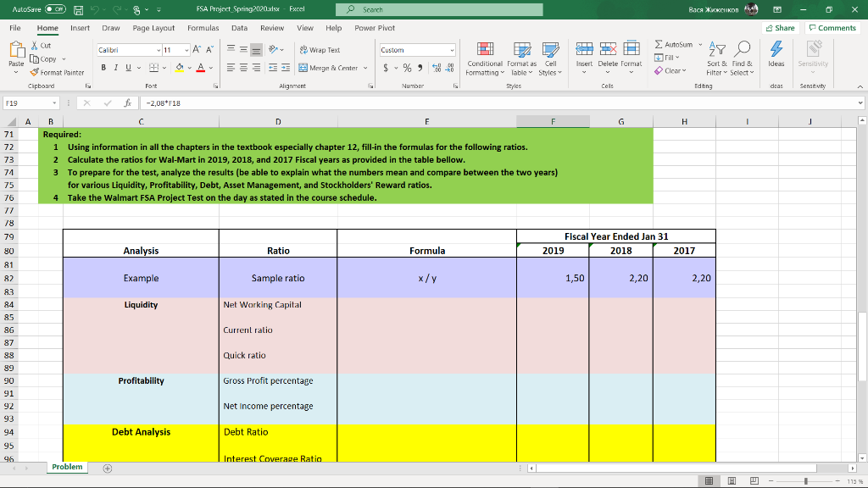The width and height of the screenshot is (868, 488).
Task: Toggle Underline formatting
Action: click(129, 68)
